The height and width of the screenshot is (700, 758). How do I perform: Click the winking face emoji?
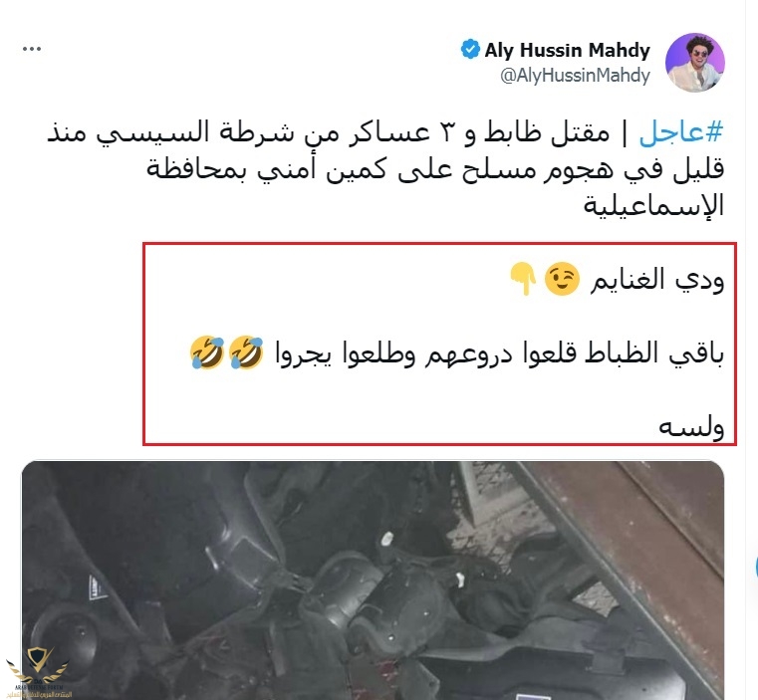click(562, 279)
